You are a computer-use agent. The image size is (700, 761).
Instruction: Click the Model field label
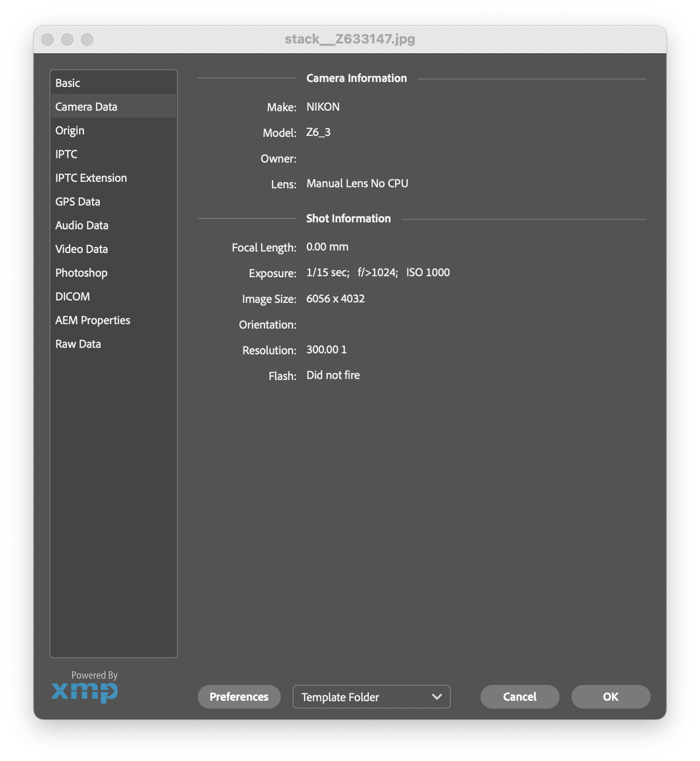pyautogui.click(x=280, y=133)
